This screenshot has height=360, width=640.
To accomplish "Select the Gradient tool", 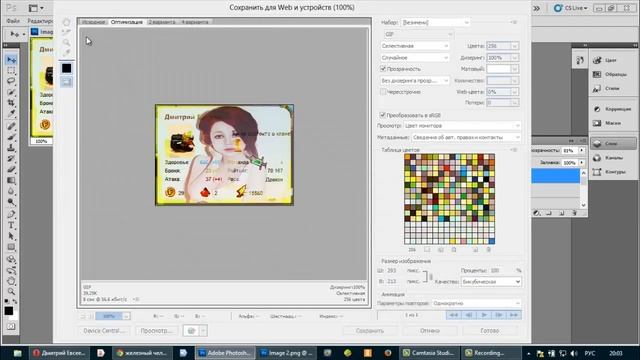I will 11,180.
